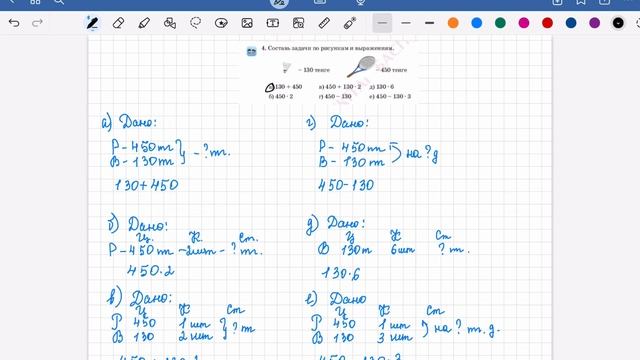This screenshot has height=360, width=640.
Task: Tap the handwritten expression 130·6
Action: (341, 273)
